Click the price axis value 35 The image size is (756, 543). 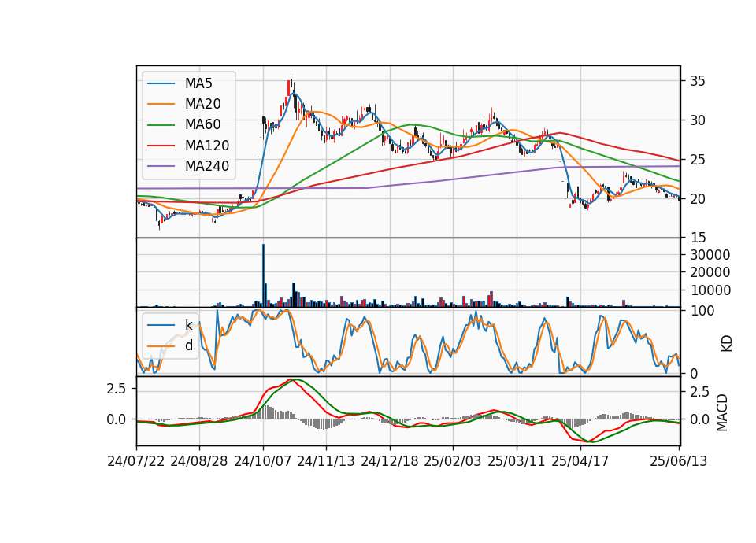[697, 81]
